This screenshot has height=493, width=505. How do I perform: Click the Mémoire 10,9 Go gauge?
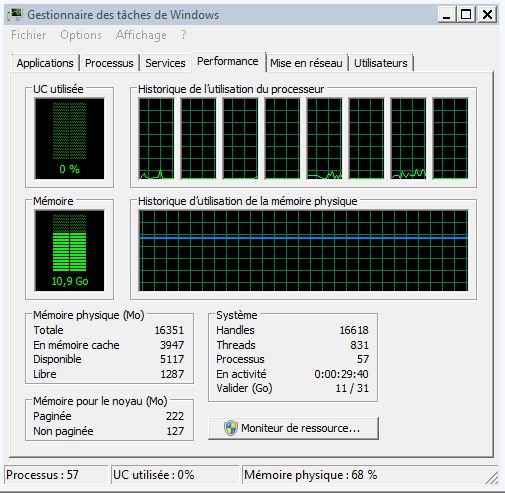click(69, 250)
